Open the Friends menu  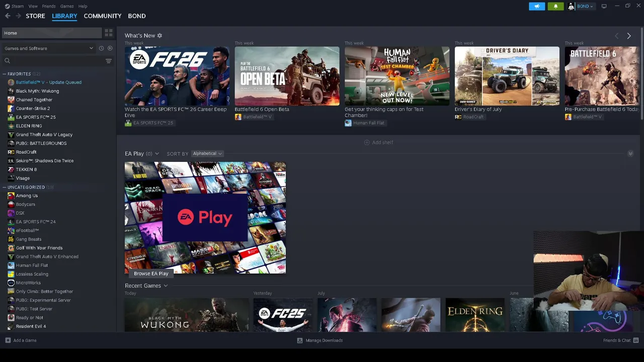pos(49,6)
